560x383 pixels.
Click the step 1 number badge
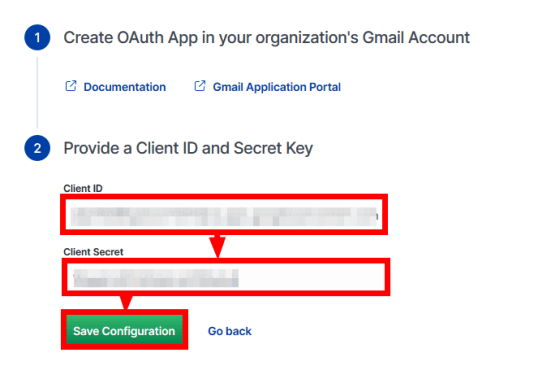click(37, 38)
